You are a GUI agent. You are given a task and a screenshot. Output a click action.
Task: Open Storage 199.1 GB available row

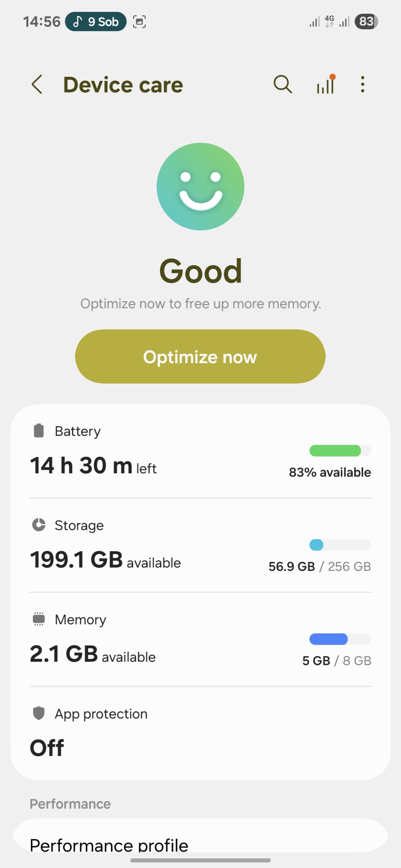200,545
